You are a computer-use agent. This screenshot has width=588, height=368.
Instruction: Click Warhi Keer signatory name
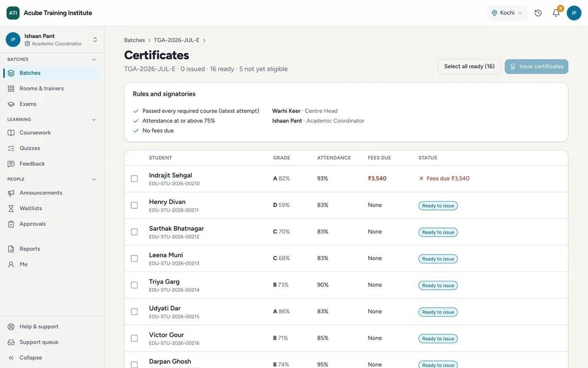tap(286, 111)
